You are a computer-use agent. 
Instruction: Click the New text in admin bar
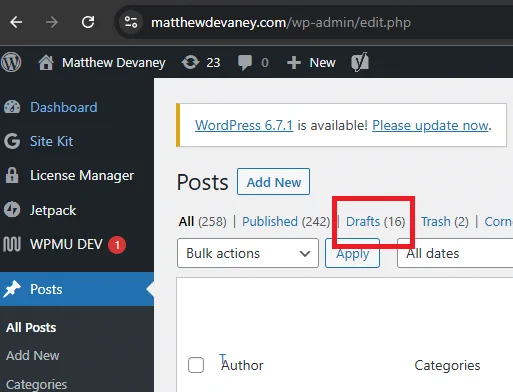322,63
